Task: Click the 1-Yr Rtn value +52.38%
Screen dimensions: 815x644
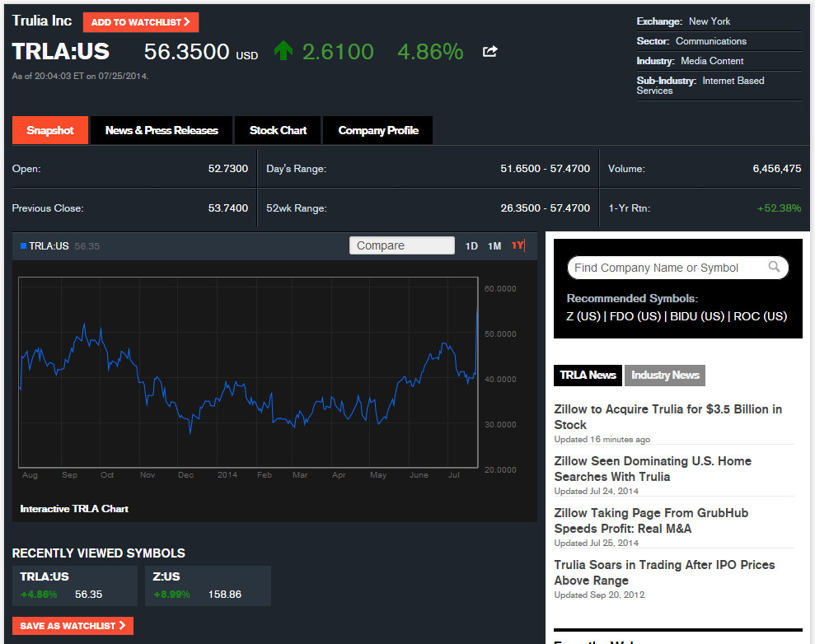Action: (x=779, y=208)
